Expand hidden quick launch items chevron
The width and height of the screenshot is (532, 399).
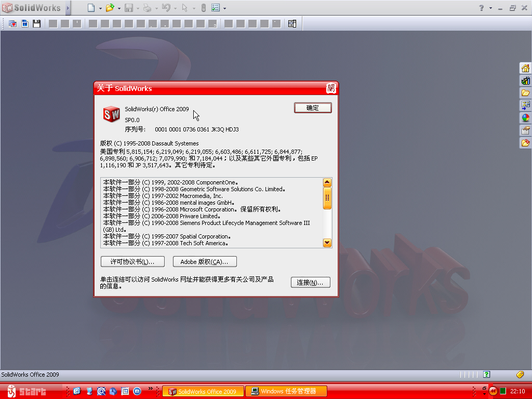click(x=150, y=388)
